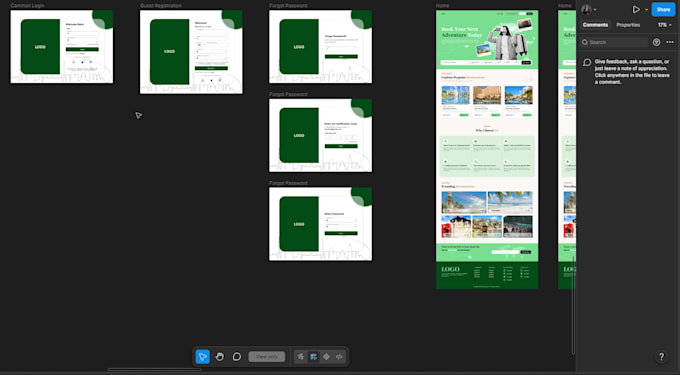Click the View only badge

tap(267, 356)
